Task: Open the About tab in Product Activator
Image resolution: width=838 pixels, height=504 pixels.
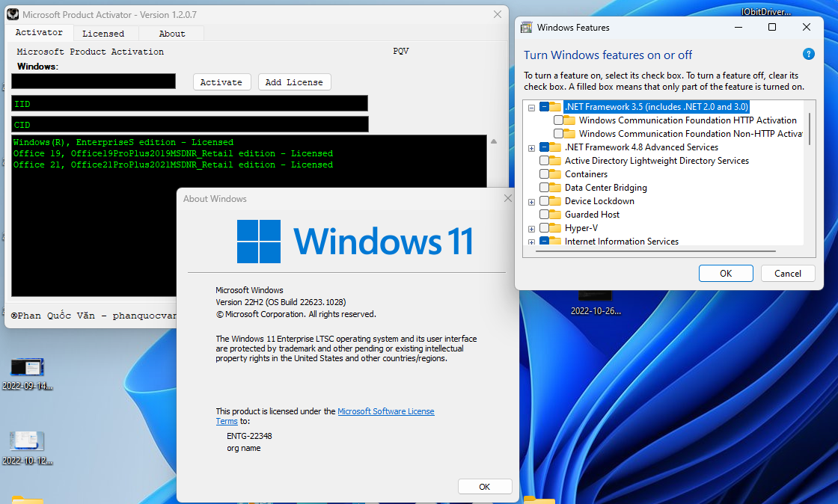Action: tap(171, 33)
